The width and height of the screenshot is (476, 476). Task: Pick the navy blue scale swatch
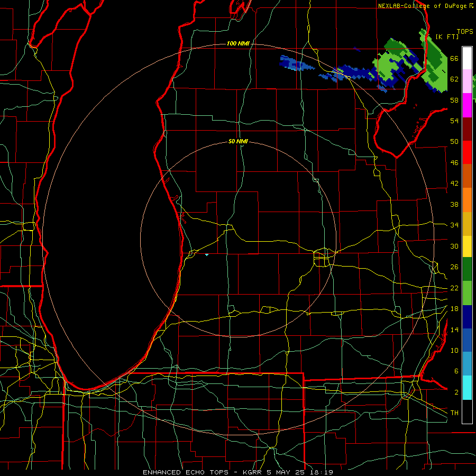point(467,317)
